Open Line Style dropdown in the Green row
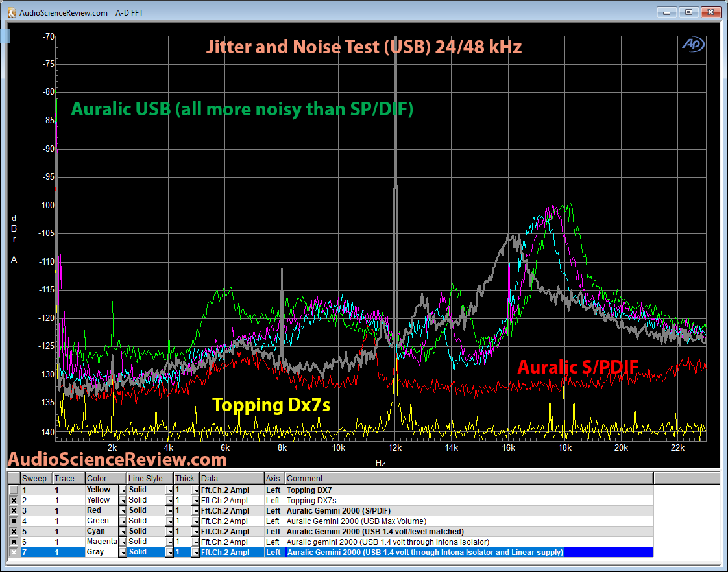The image size is (728, 572). [169, 521]
